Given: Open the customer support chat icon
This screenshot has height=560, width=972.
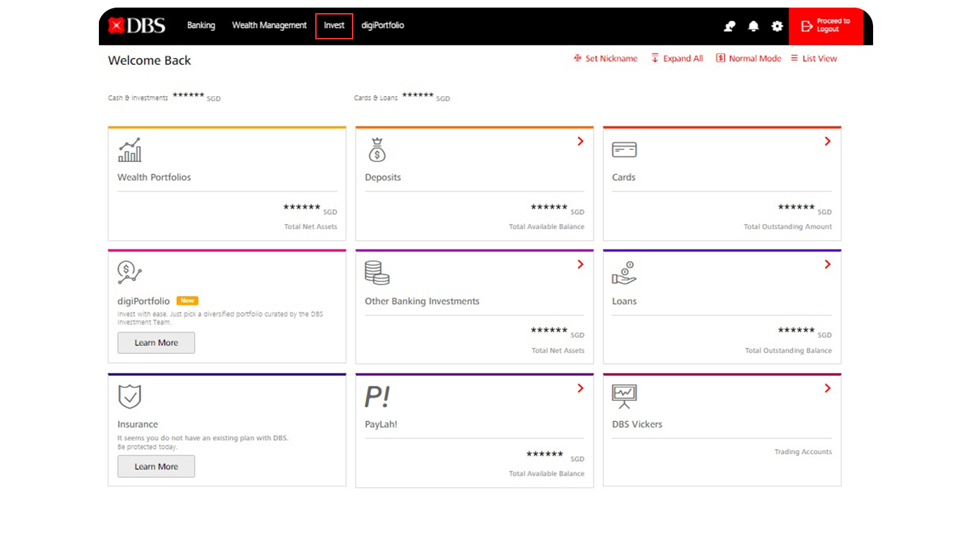Looking at the screenshot, I should [729, 26].
